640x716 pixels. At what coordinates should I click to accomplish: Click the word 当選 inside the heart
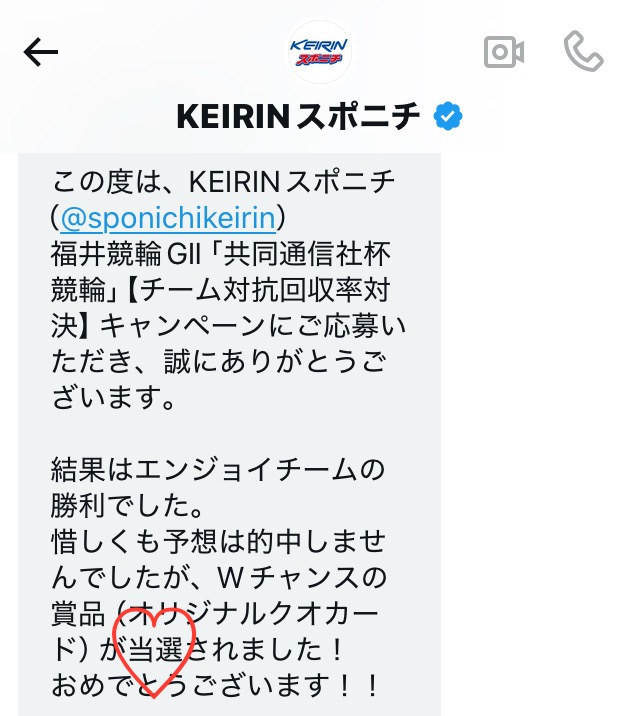[x=156, y=649]
